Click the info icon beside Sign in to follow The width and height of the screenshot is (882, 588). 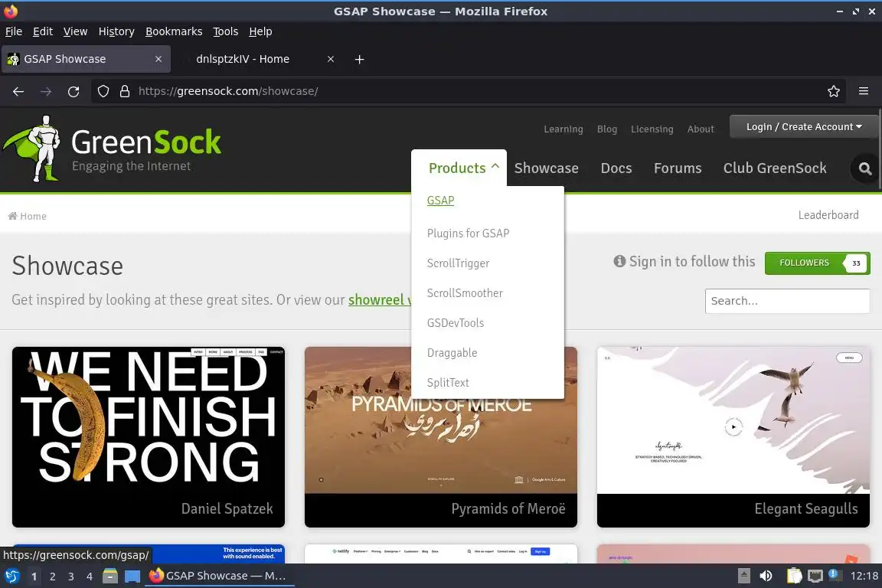[x=619, y=261]
